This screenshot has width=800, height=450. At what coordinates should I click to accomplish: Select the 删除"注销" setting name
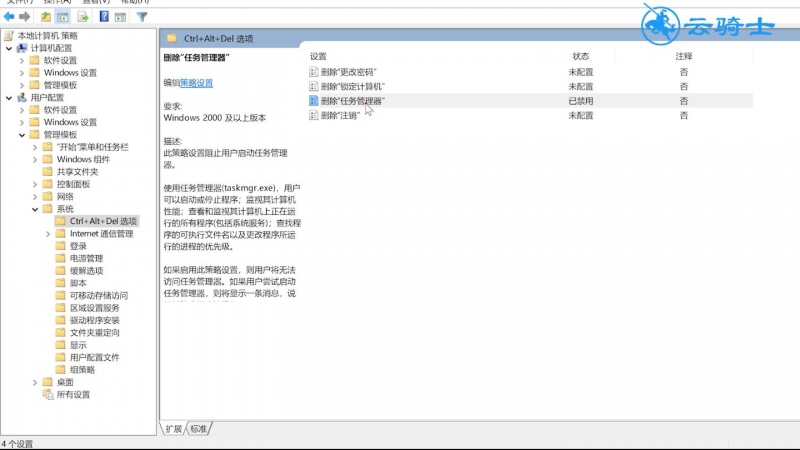340,115
